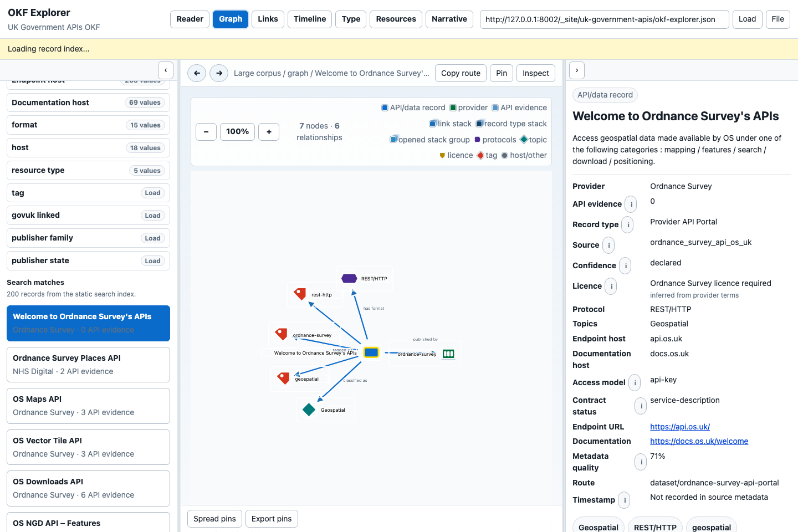This screenshot has width=798, height=532.
Task: Focus the JSON URL input field
Action: 604,19
